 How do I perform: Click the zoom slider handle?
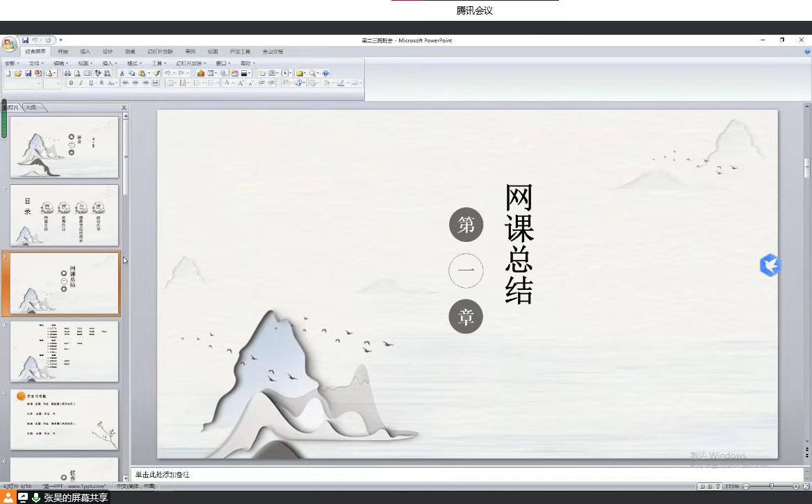(770, 486)
